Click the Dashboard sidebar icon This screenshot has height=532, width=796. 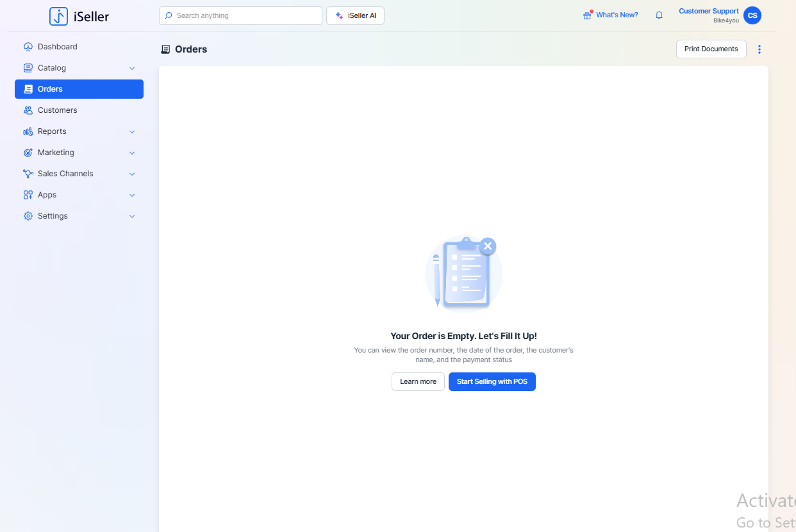[x=28, y=47]
